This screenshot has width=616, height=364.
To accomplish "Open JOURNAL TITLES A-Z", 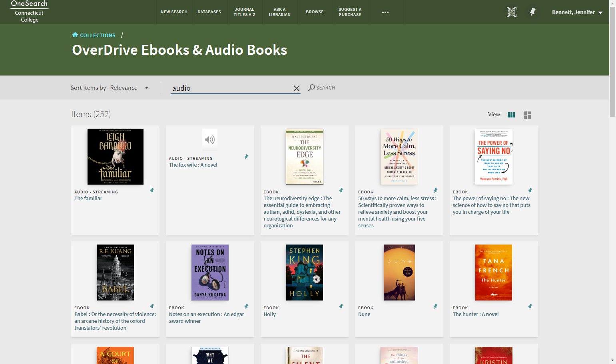I will click(x=244, y=12).
